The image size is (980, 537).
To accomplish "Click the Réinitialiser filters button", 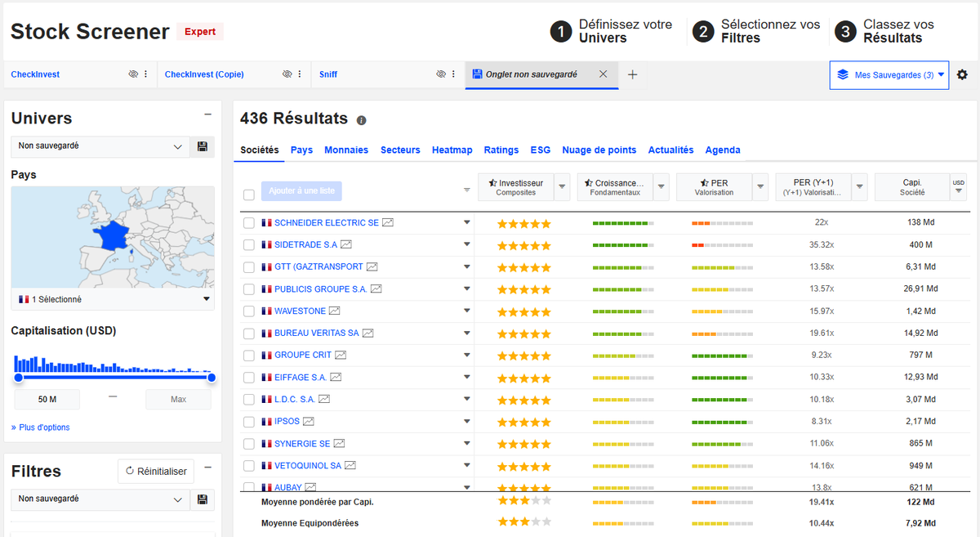I will 157,472.
